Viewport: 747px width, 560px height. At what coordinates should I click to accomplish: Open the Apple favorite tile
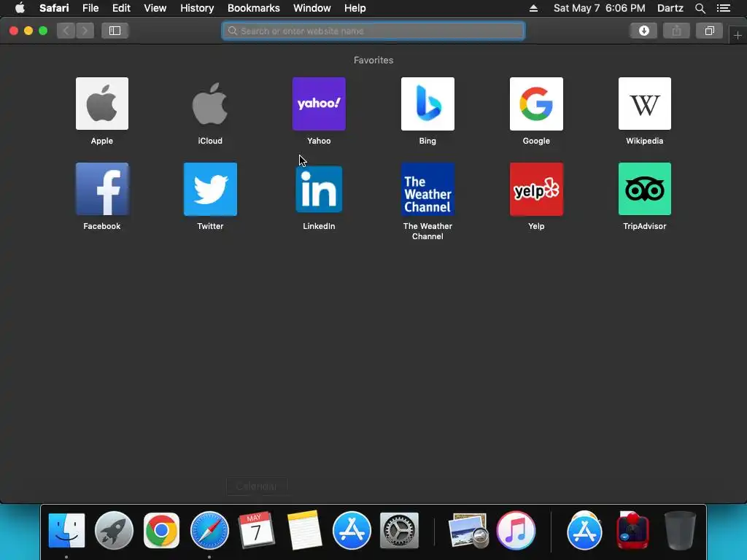(x=102, y=104)
